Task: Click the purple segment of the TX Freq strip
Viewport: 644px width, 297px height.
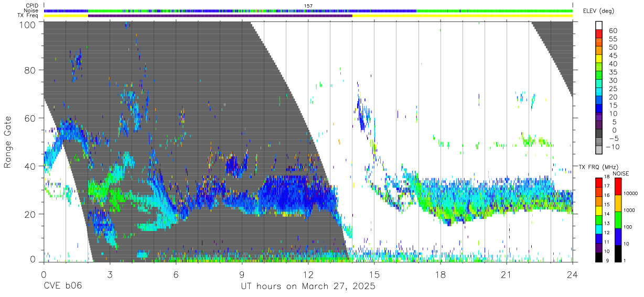Action: (220, 16)
